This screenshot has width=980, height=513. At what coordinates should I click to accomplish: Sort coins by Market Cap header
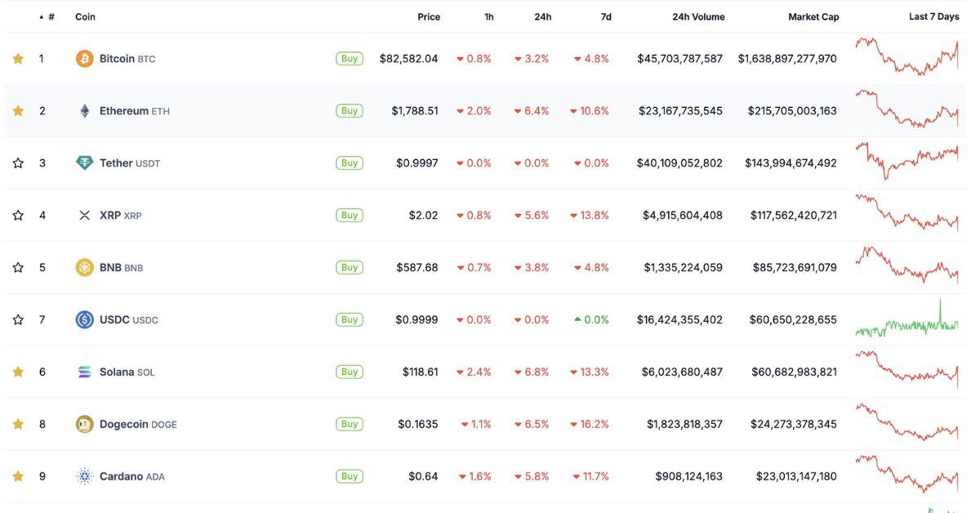(x=813, y=17)
